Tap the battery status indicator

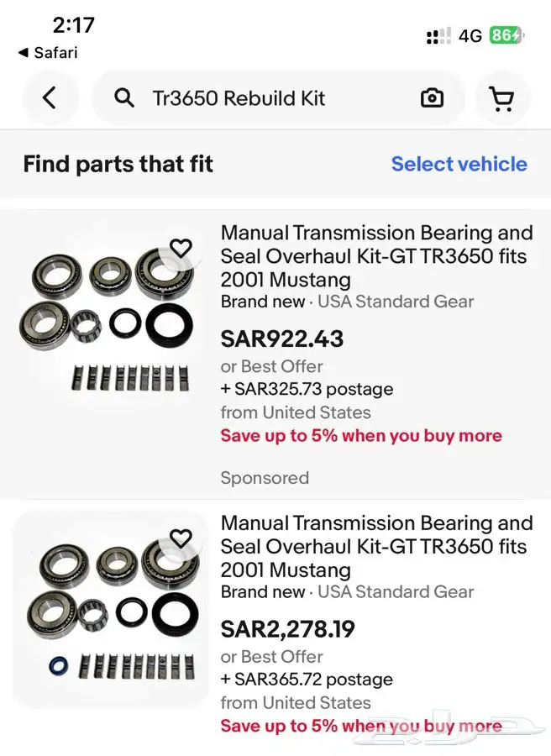tap(506, 35)
